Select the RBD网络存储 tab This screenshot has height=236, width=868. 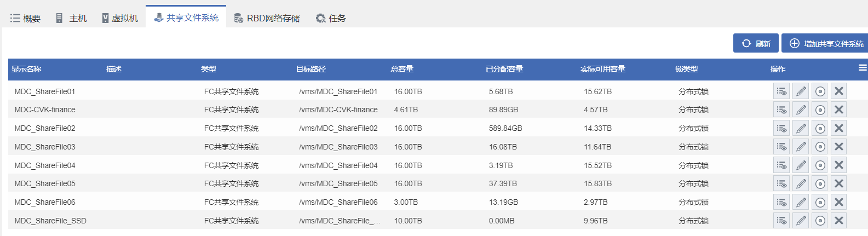[x=267, y=18]
